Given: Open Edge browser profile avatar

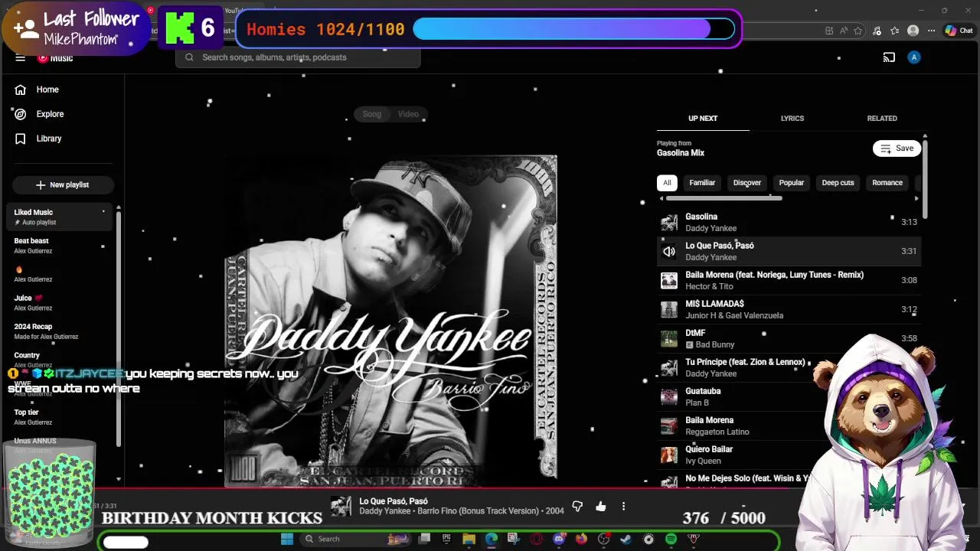Looking at the screenshot, I should [913, 31].
